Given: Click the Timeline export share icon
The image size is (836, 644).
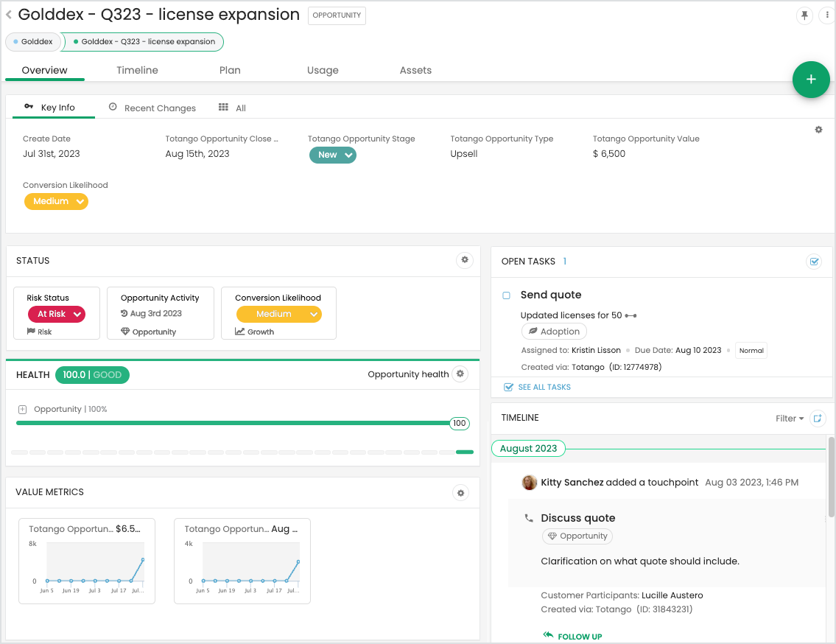Looking at the screenshot, I should tap(818, 419).
